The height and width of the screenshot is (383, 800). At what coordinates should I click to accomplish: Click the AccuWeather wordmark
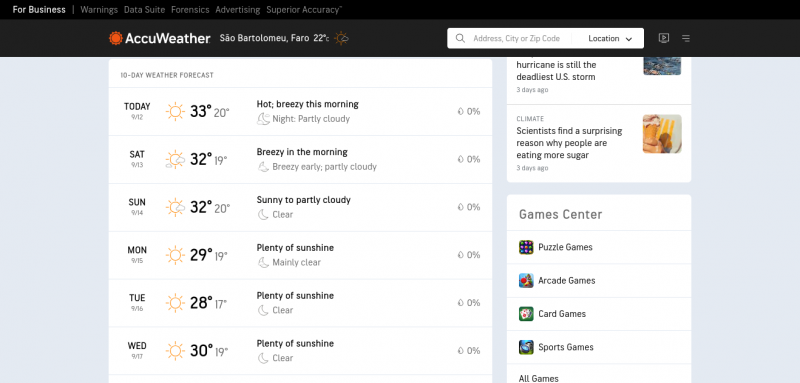(167, 38)
